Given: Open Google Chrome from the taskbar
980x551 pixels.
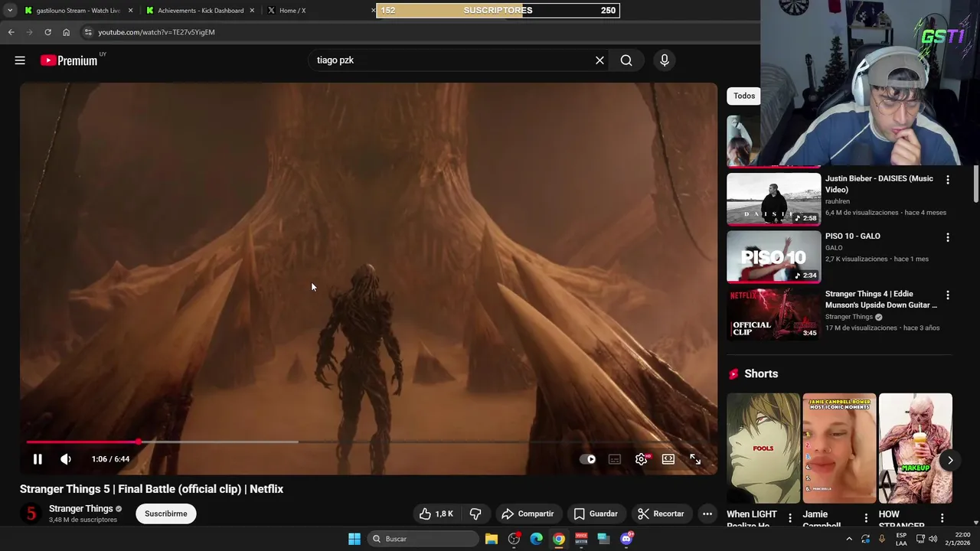Looking at the screenshot, I should click(559, 539).
